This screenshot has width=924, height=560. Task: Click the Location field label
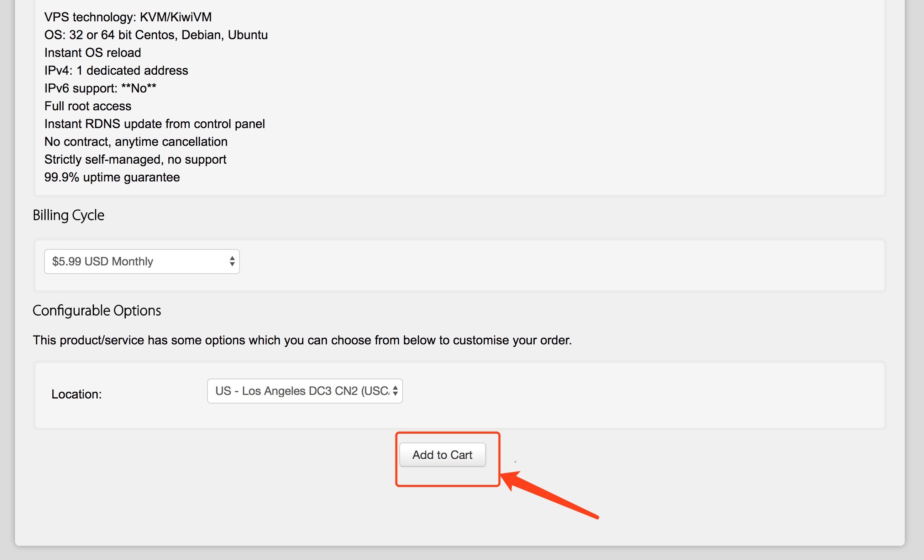pos(77,394)
